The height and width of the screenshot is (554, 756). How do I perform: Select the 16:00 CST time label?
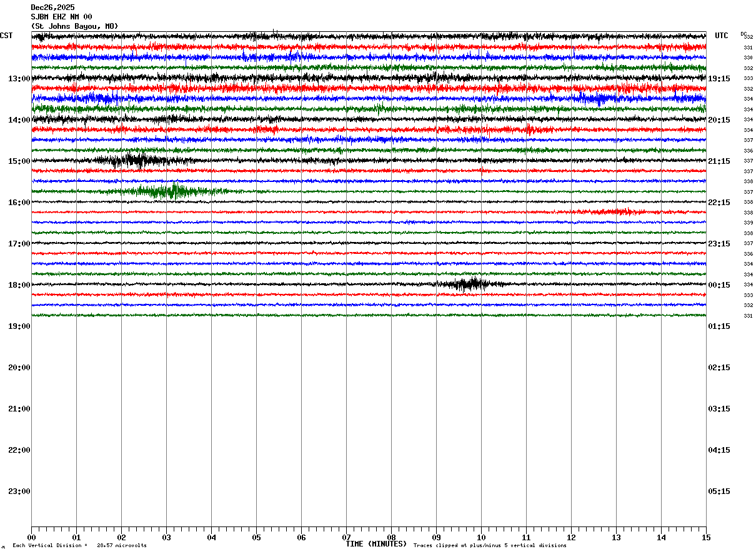(19, 203)
